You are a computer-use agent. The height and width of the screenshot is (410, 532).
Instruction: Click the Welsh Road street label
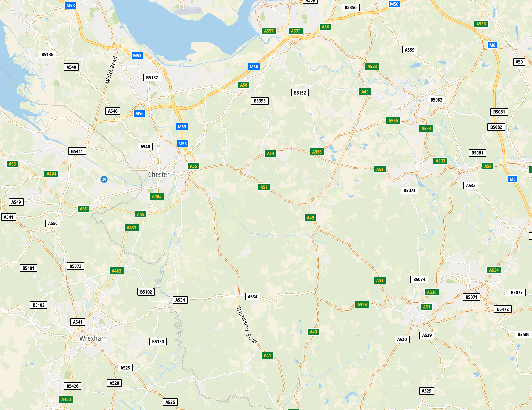[x=111, y=69]
